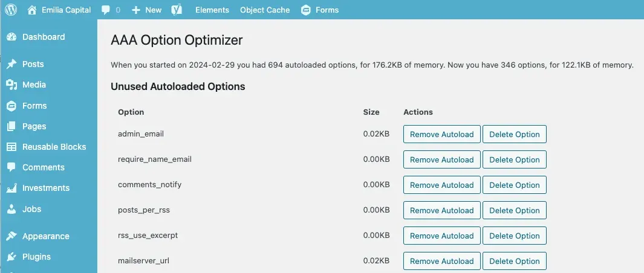Delete the mailserver_url option
Image resolution: width=644 pixels, height=273 pixels.
(514, 262)
